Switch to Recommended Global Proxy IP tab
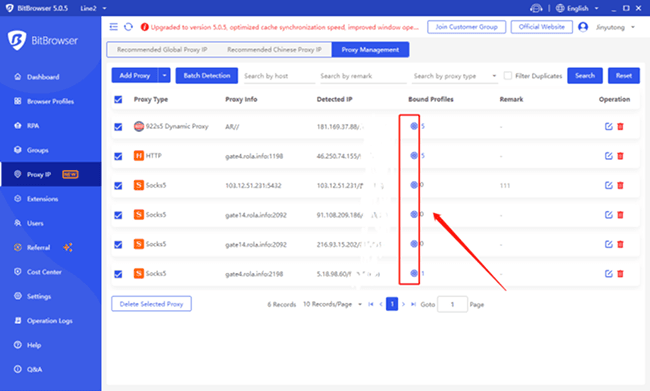 tap(162, 50)
